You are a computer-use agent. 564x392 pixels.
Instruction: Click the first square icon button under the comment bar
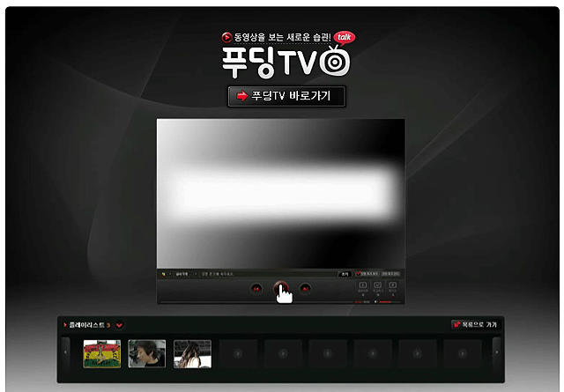(363, 285)
